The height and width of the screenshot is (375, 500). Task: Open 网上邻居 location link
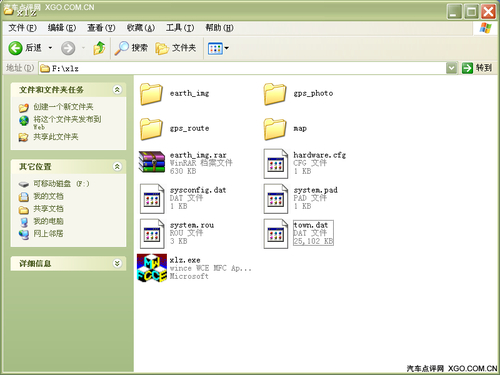48,234
